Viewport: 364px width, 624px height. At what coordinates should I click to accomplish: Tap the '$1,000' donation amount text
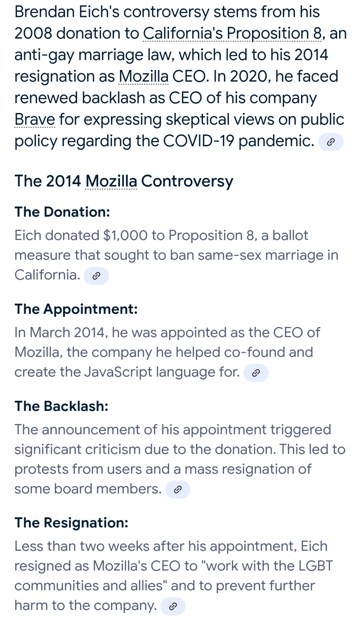coord(125,236)
